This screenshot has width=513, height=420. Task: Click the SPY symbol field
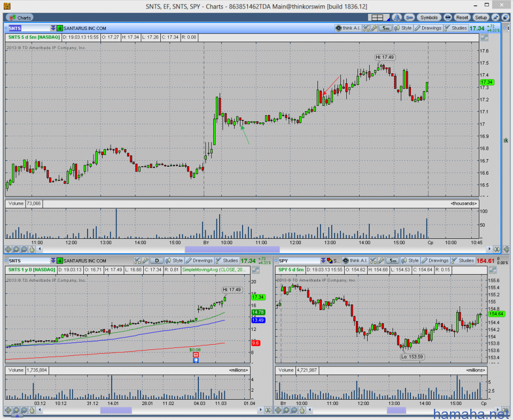click(x=298, y=261)
